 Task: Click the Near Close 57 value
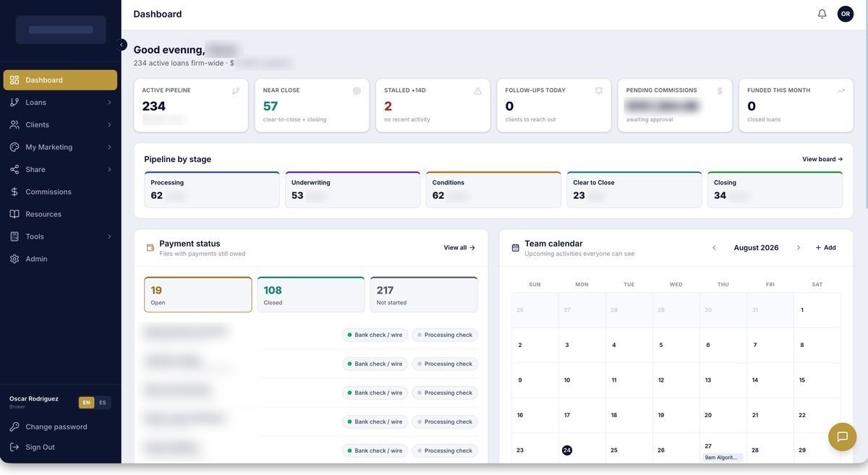tap(271, 106)
